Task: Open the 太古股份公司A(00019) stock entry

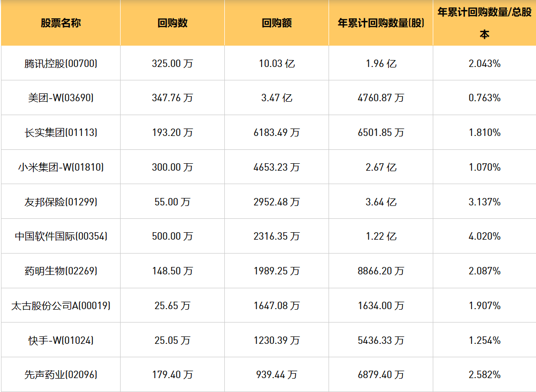Action: point(61,306)
